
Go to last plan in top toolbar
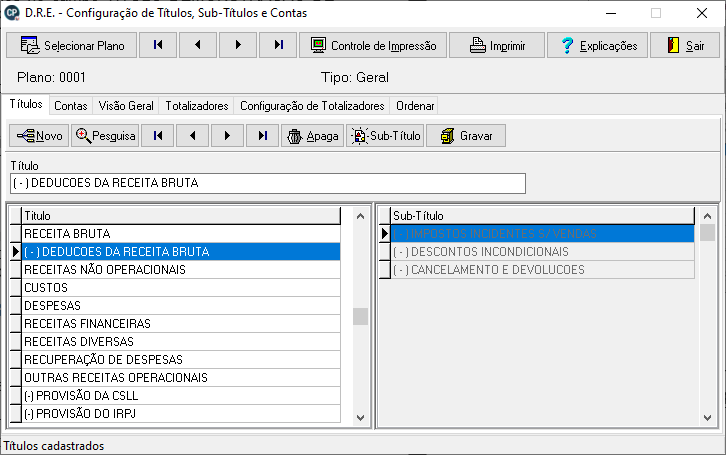(278, 45)
